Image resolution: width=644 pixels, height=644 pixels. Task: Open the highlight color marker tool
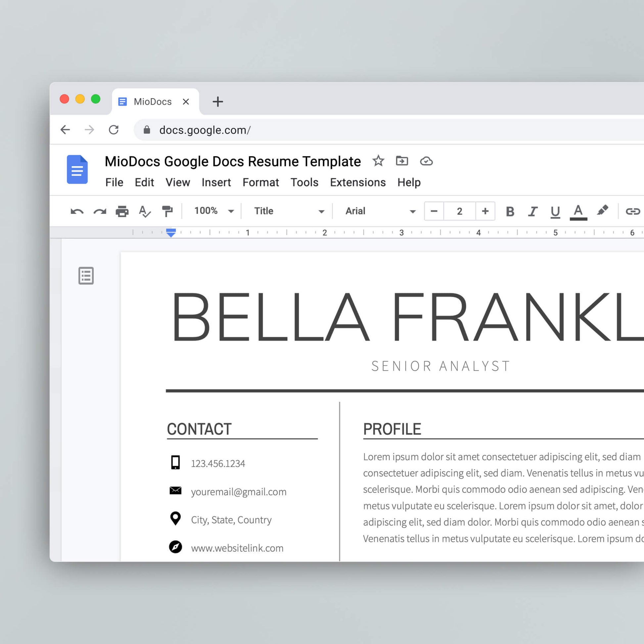(x=602, y=211)
